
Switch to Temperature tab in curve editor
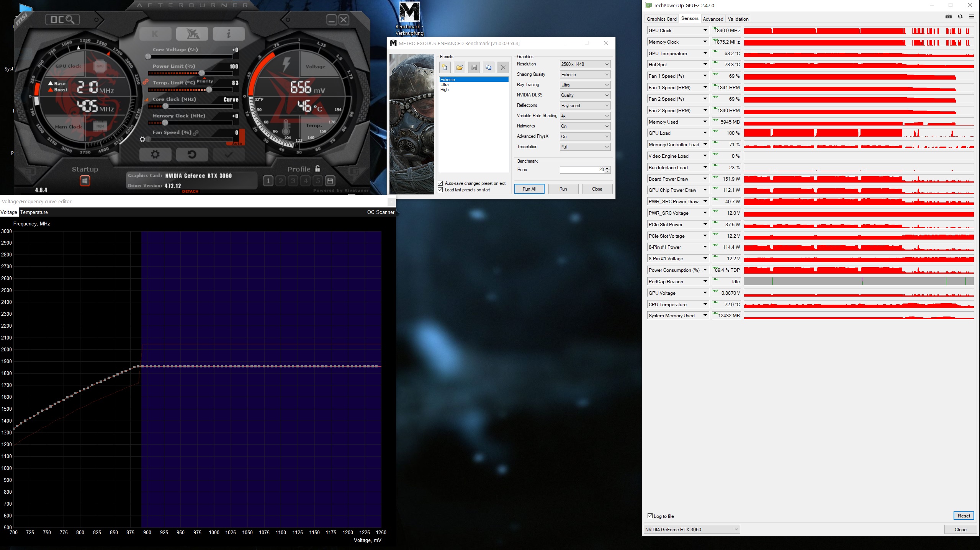pyautogui.click(x=34, y=212)
